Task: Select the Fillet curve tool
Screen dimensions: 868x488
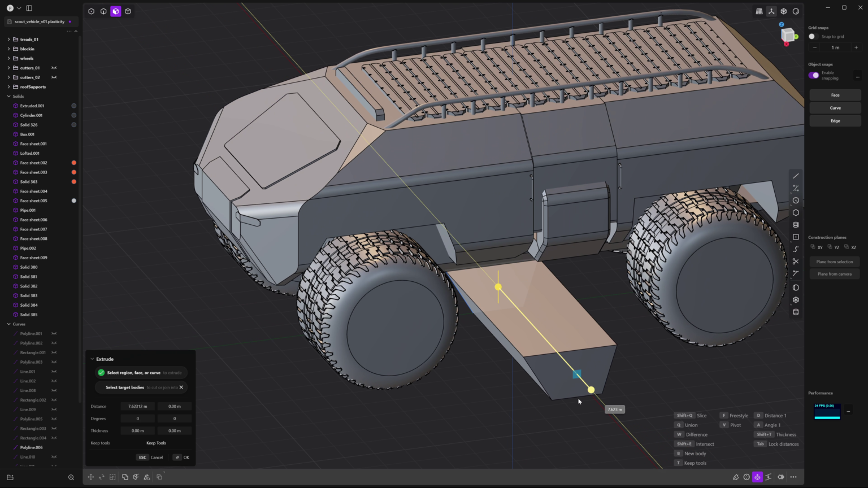Action: click(796, 274)
